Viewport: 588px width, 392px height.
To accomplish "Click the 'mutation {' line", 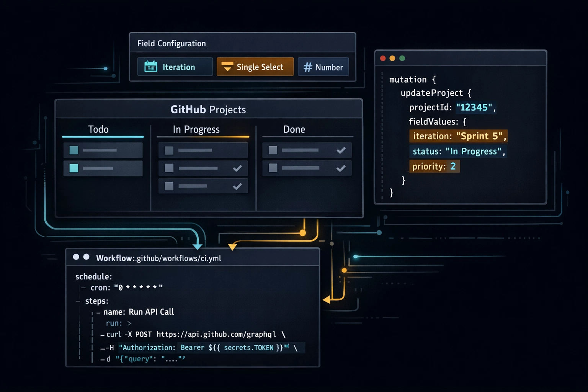I will click(x=412, y=80).
